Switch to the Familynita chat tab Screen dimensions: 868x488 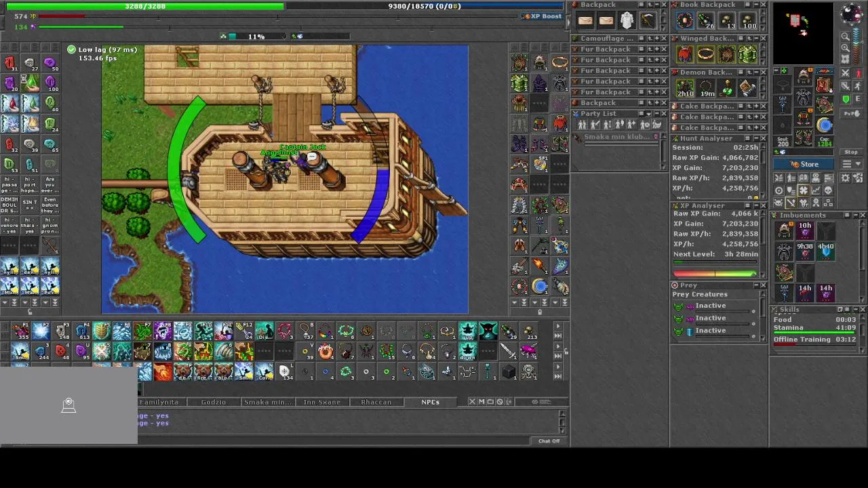click(159, 402)
